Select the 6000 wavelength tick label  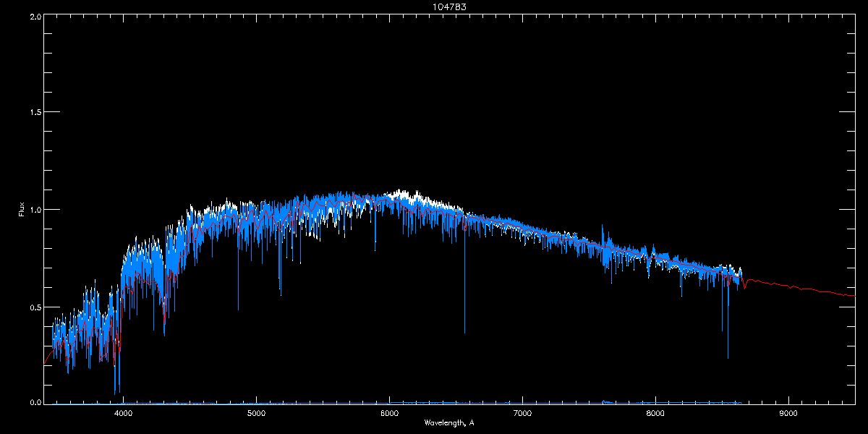[x=389, y=414]
